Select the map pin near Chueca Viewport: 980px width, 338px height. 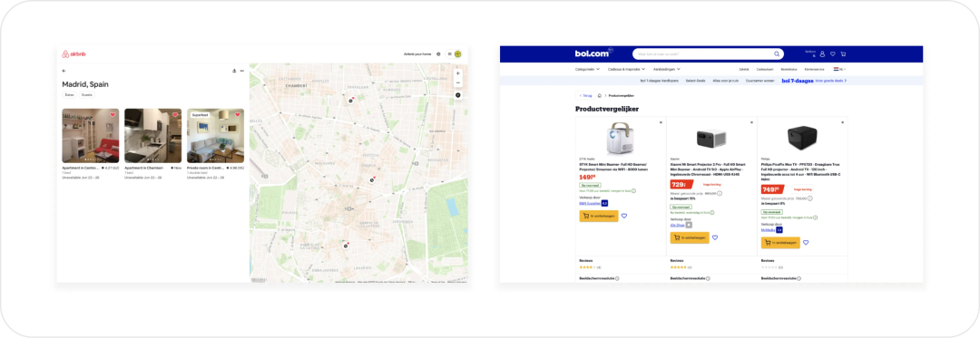pos(372,180)
